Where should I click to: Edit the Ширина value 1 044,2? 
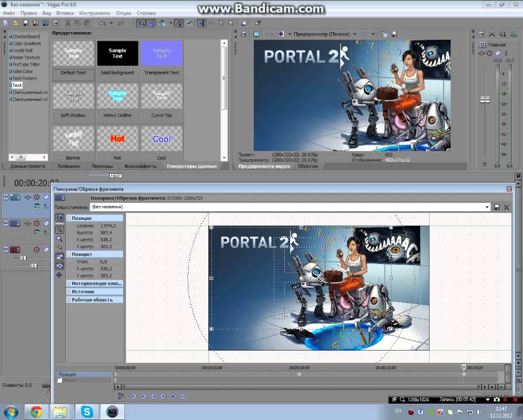click(x=108, y=226)
